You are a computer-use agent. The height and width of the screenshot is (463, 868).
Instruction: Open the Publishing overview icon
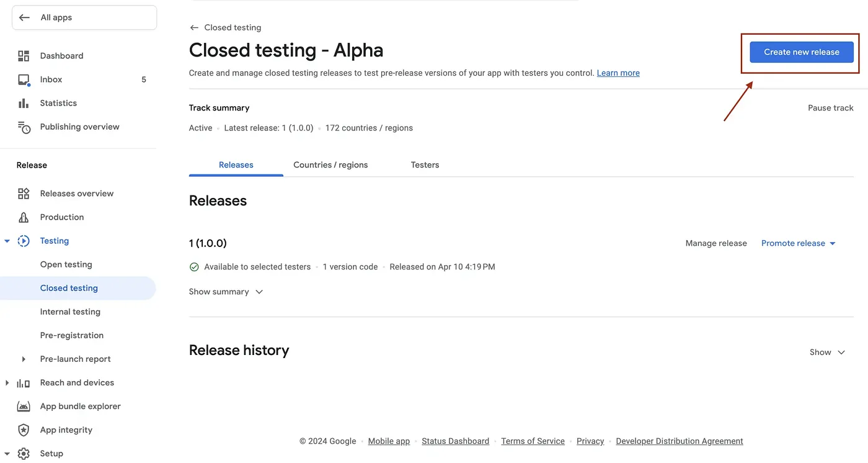click(x=24, y=127)
